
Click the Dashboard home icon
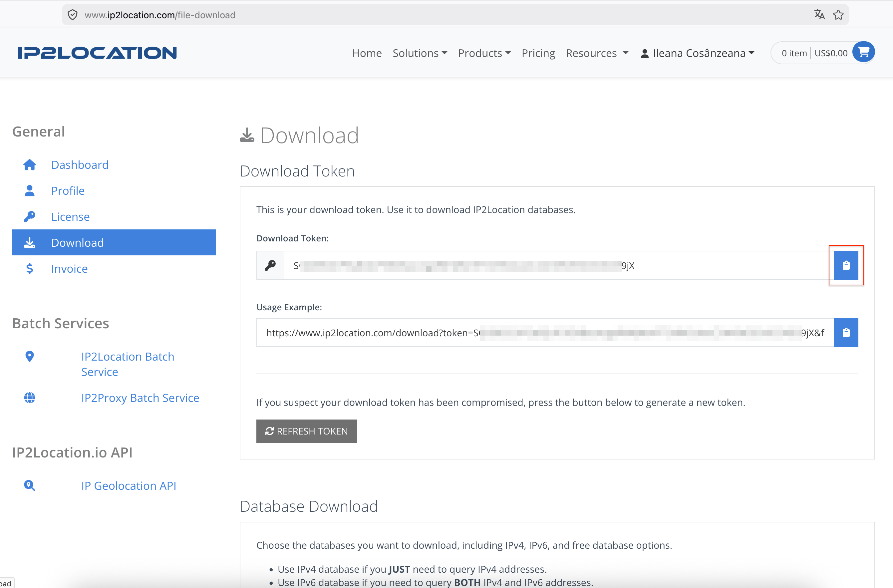tap(30, 165)
